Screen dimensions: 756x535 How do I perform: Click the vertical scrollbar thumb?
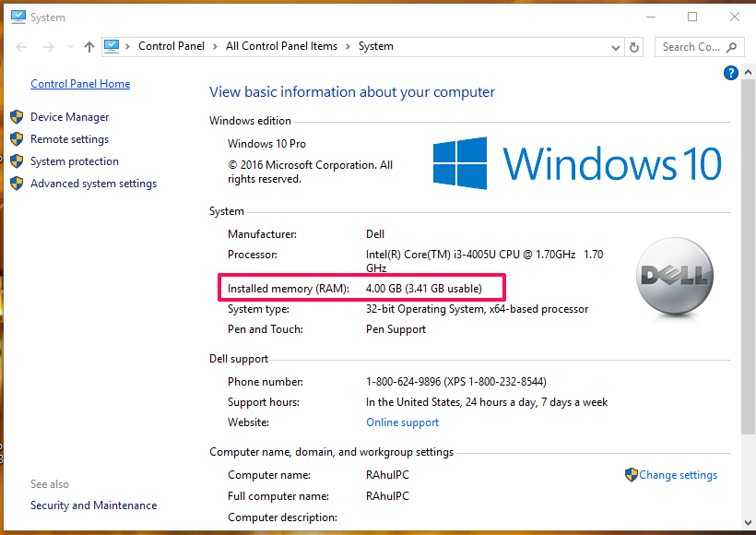(x=748, y=256)
